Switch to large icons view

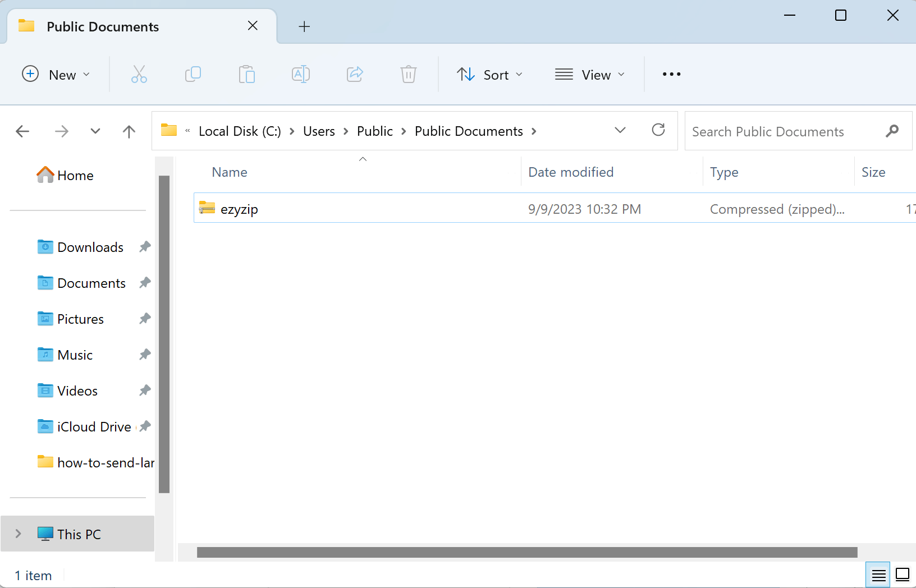[903, 575]
